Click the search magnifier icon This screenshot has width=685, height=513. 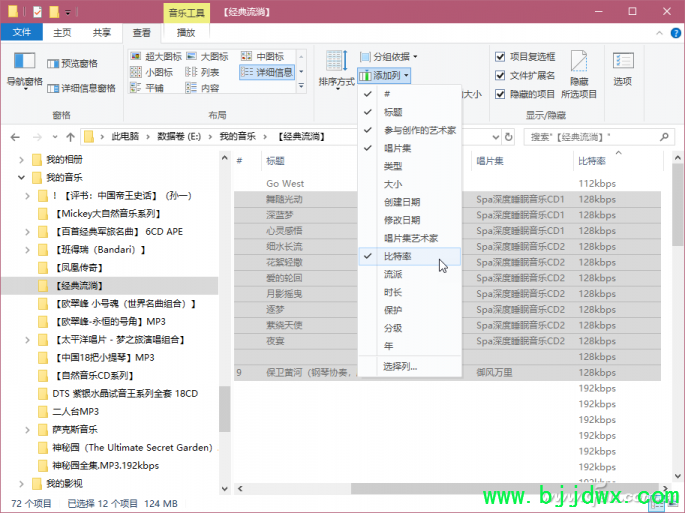click(664, 137)
